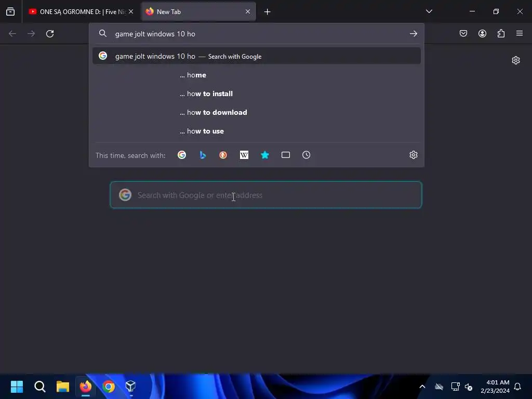Click the OneDrive cloud tray icon
Image resolution: width=532 pixels, height=399 pixels.
pos(439,387)
